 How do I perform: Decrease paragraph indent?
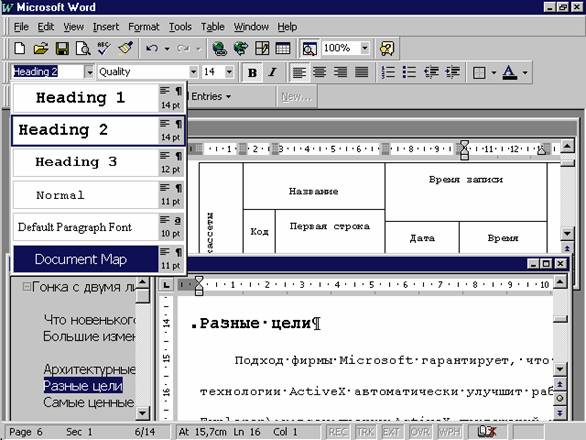pyautogui.click(x=431, y=72)
